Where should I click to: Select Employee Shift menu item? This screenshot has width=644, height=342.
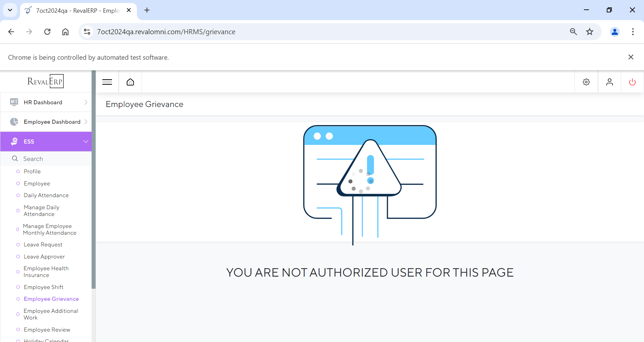(44, 287)
